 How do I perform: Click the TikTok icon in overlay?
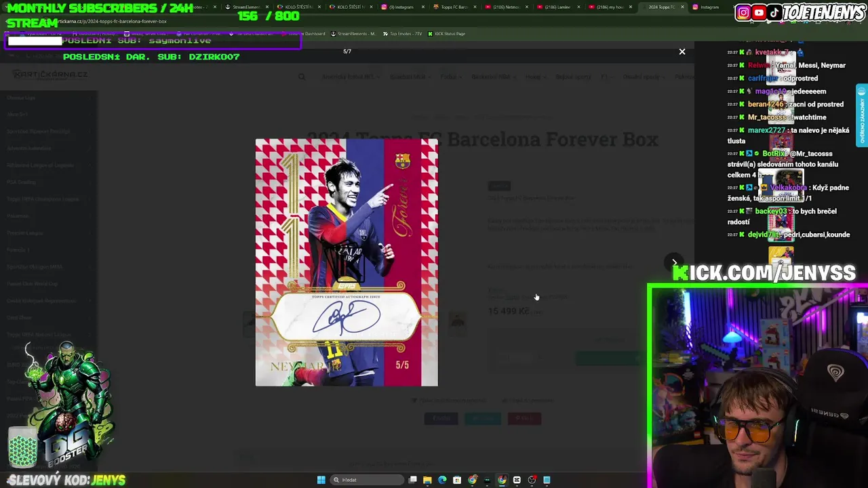[x=774, y=13]
